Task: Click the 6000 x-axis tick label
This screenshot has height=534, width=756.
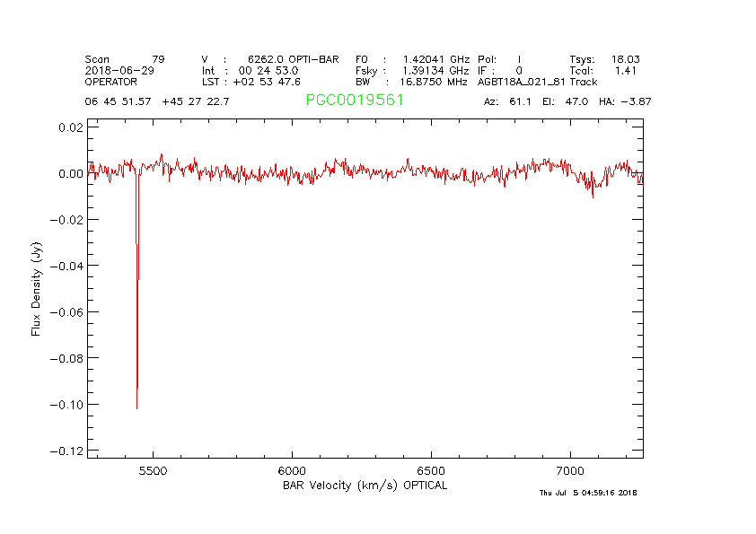Action: [293, 470]
